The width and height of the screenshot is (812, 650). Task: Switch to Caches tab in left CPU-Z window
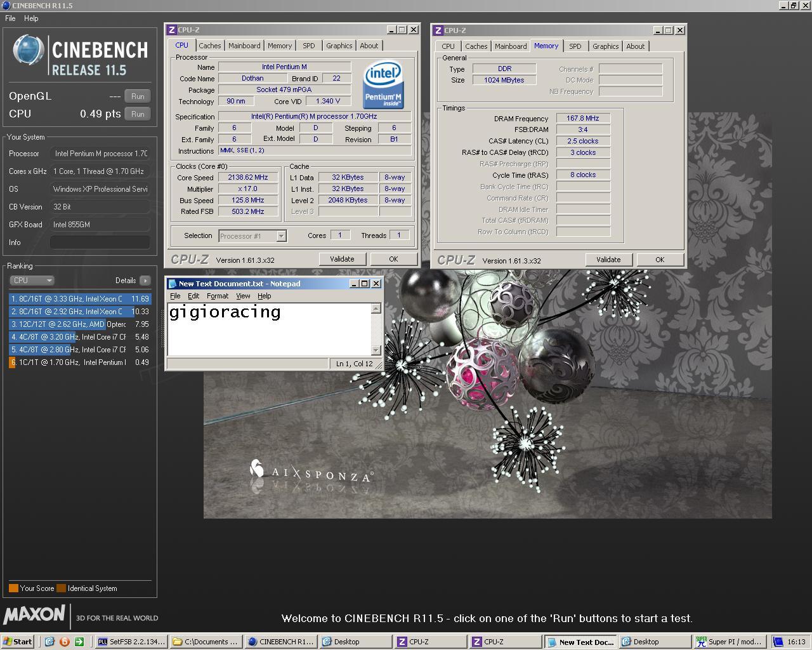(210, 46)
